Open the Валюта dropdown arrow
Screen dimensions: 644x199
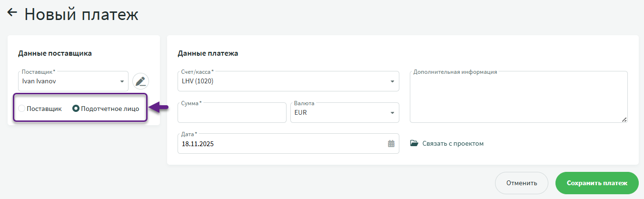click(x=392, y=113)
